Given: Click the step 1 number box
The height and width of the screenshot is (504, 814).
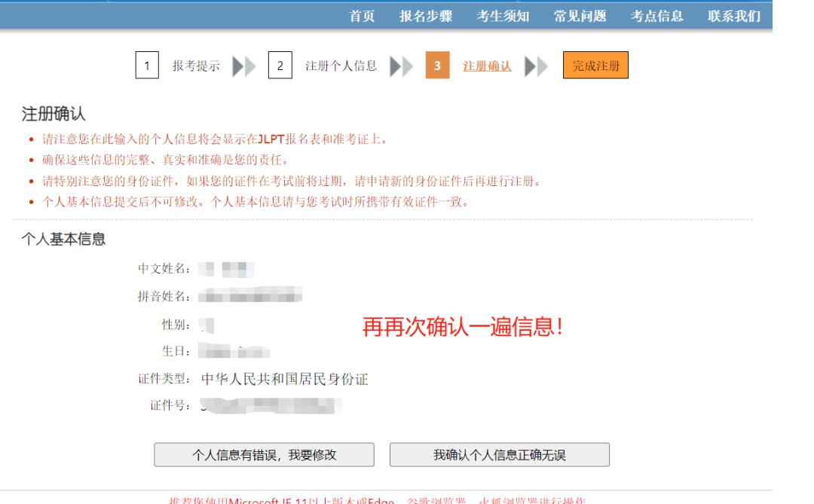Looking at the screenshot, I should coord(147,66).
